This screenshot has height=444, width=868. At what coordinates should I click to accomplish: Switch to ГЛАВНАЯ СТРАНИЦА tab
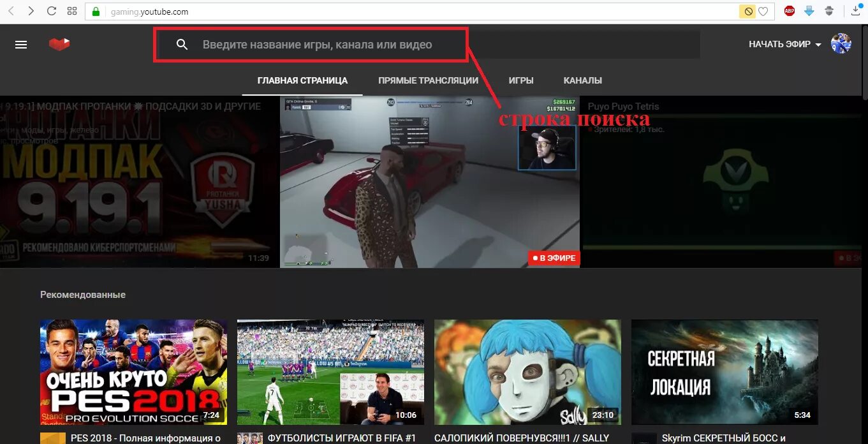coord(302,80)
